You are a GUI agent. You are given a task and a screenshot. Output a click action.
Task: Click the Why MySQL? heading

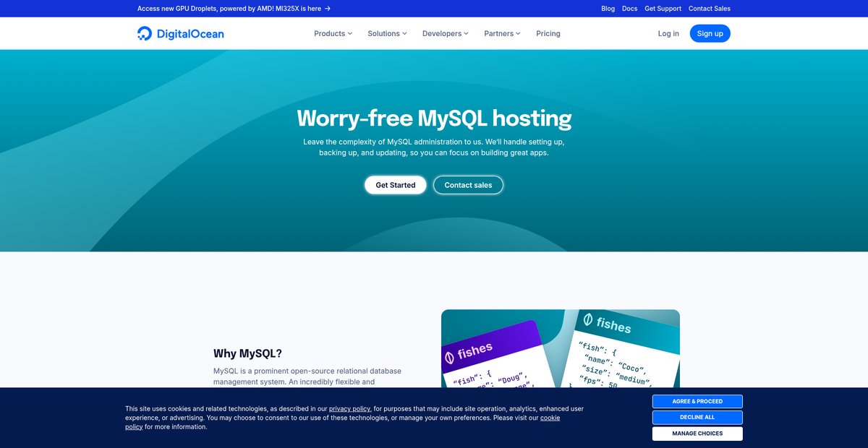pos(247,353)
